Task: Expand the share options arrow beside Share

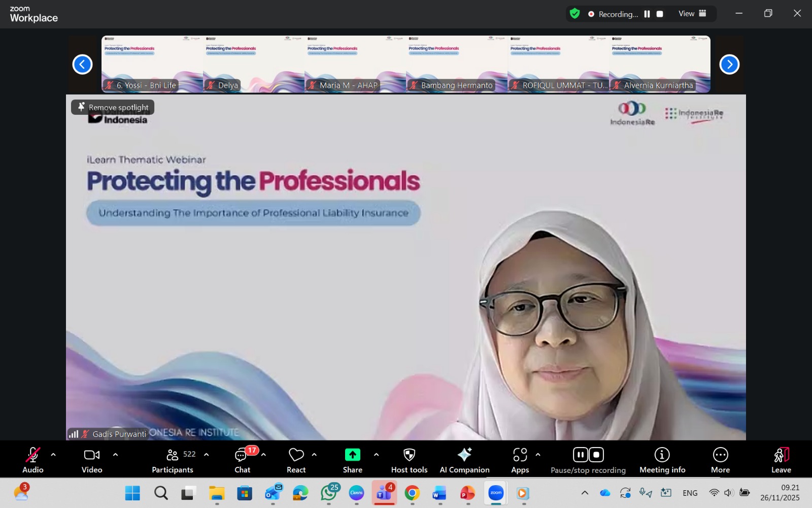Action: tap(376, 455)
